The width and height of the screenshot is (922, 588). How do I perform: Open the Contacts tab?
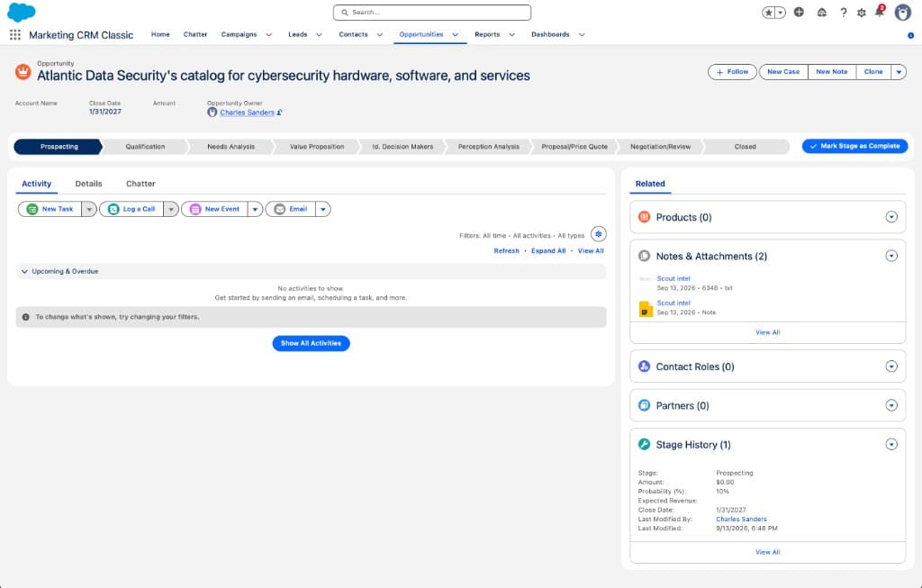click(353, 35)
